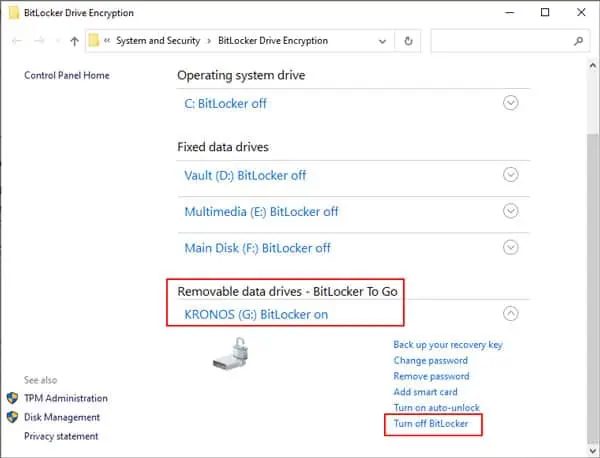Expand the Main Disk (F:) options
This screenshot has height=458, width=600.
coord(510,247)
